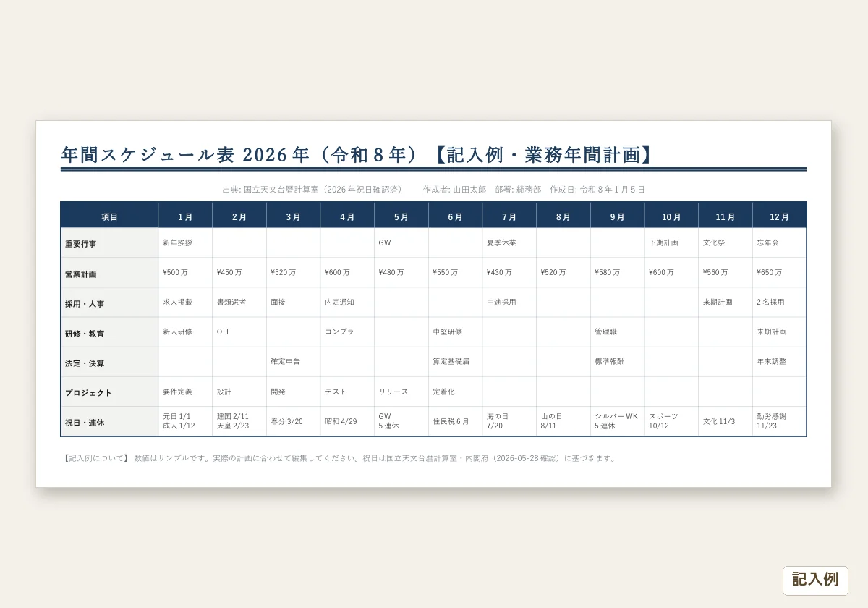Click the 求人掲載 cell
This screenshot has height=608, width=868.
185,303
